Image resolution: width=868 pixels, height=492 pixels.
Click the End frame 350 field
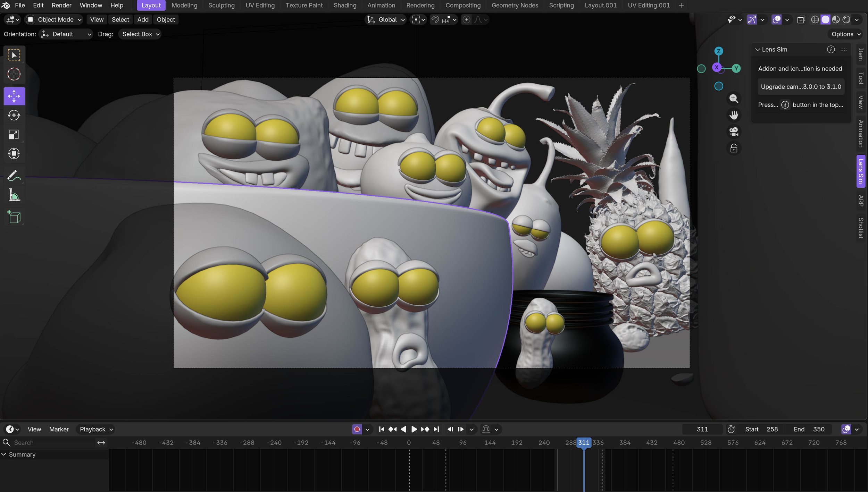[812, 429]
